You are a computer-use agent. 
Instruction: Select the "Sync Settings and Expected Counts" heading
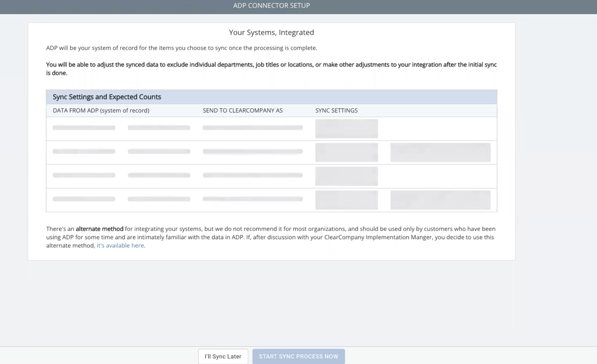pyautogui.click(x=107, y=97)
